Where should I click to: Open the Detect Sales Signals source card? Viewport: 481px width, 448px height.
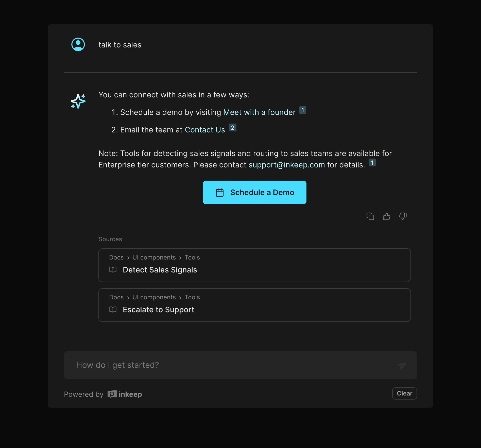point(254,265)
